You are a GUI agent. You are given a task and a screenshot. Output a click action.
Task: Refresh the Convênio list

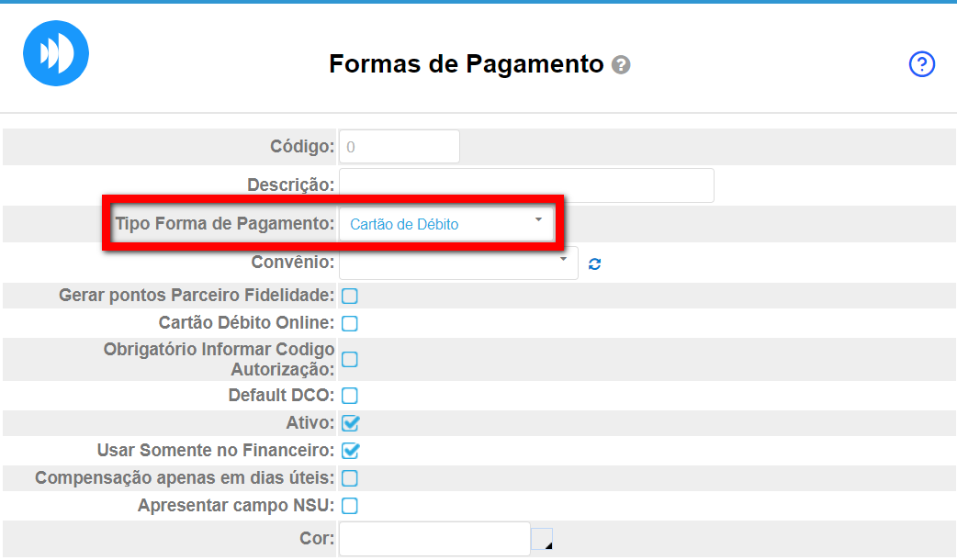click(594, 264)
